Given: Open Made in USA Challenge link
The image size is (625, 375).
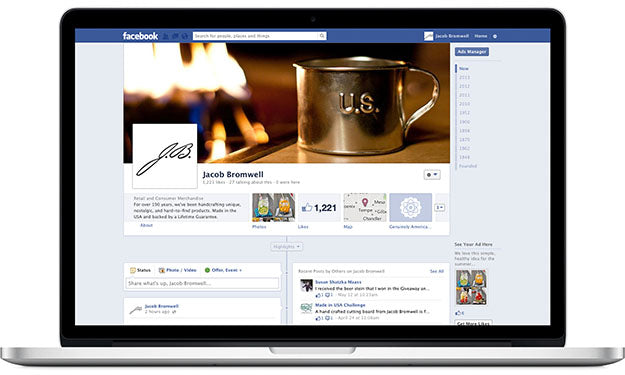Looking at the screenshot, I should (x=340, y=305).
